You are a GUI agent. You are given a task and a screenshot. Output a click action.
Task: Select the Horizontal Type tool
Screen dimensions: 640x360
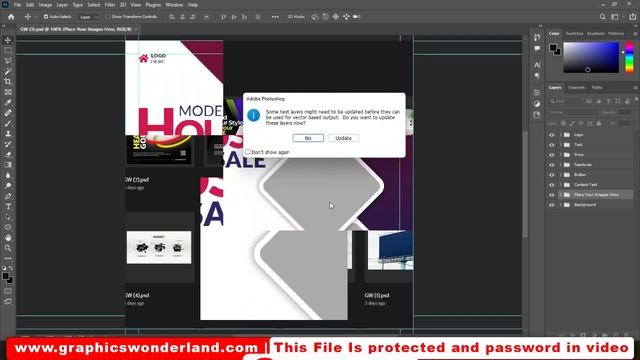click(x=8, y=207)
